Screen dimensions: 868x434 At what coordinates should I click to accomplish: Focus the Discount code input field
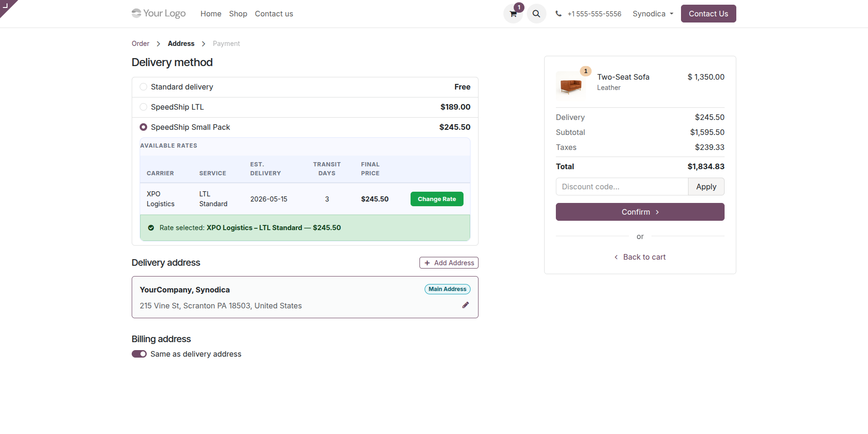pos(622,187)
